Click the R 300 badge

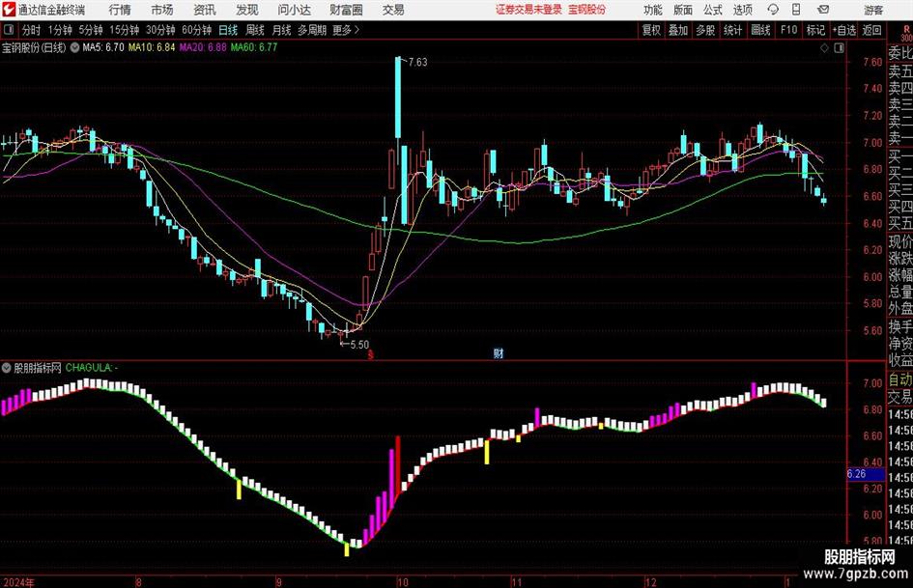click(x=906, y=34)
